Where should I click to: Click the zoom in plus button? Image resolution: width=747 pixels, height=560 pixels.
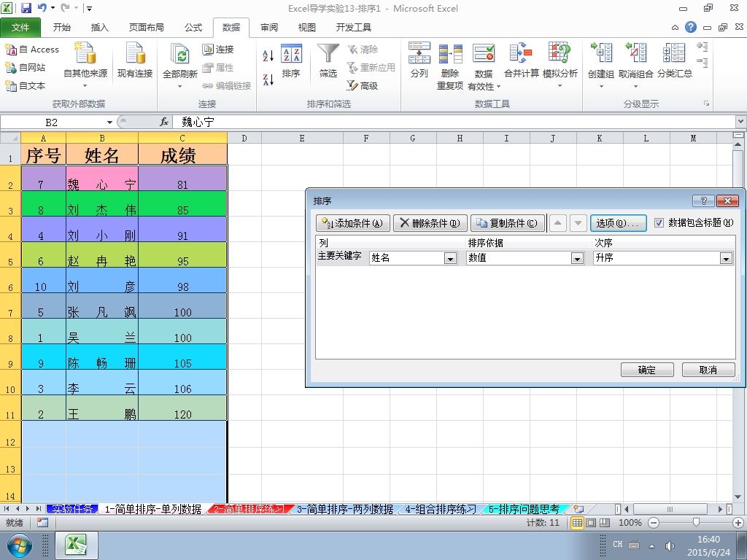[738, 523]
